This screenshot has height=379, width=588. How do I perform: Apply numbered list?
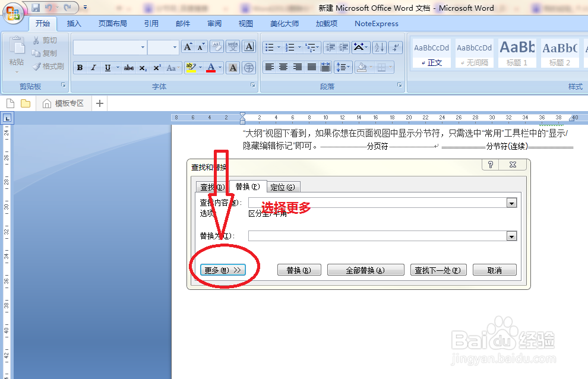290,48
